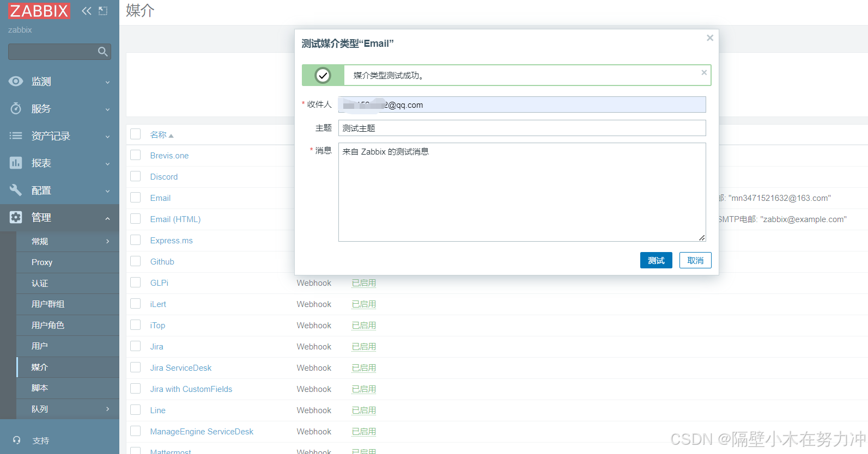868x454 pixels.
Task: Dismiss the success message banner
Action: (704, 72)
